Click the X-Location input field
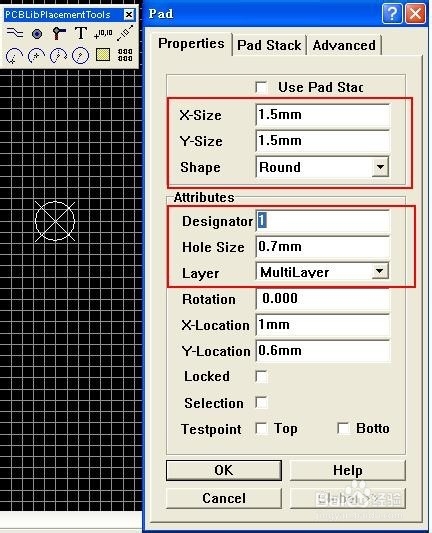Screen dimensions: 432x533 323,325
